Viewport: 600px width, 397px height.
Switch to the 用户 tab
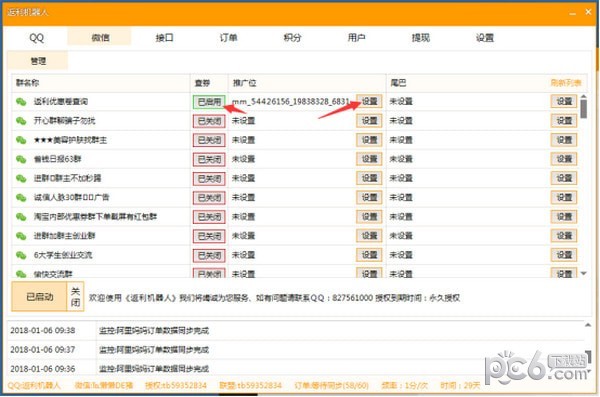pyautogui.click(x=356, y=38)
